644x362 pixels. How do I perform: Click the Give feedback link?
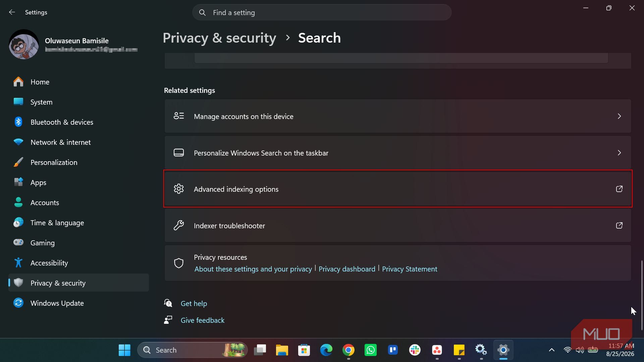(x=203, y=320)
